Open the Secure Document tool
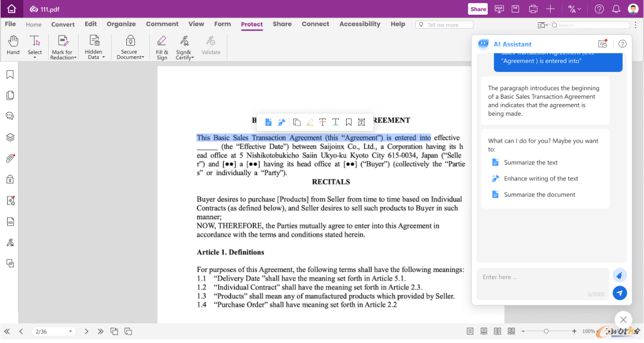This screenshot has height=343, width=644. pos(130,47)
